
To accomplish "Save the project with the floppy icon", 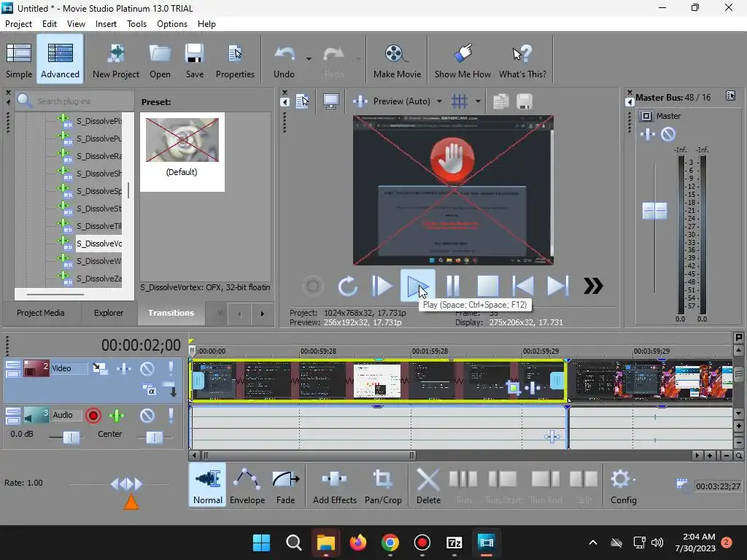I will click(x=194, y=61).
